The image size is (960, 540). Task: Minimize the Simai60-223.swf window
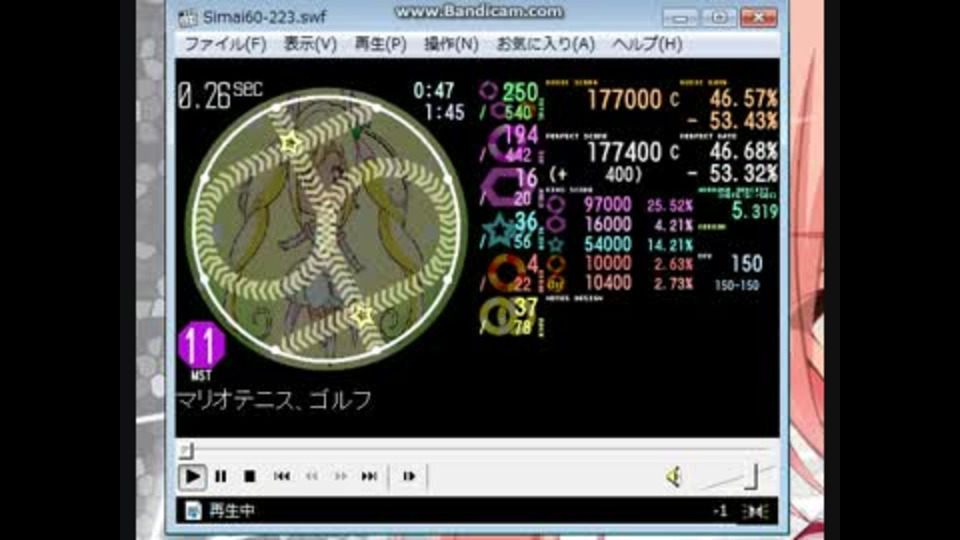(680, 18)
